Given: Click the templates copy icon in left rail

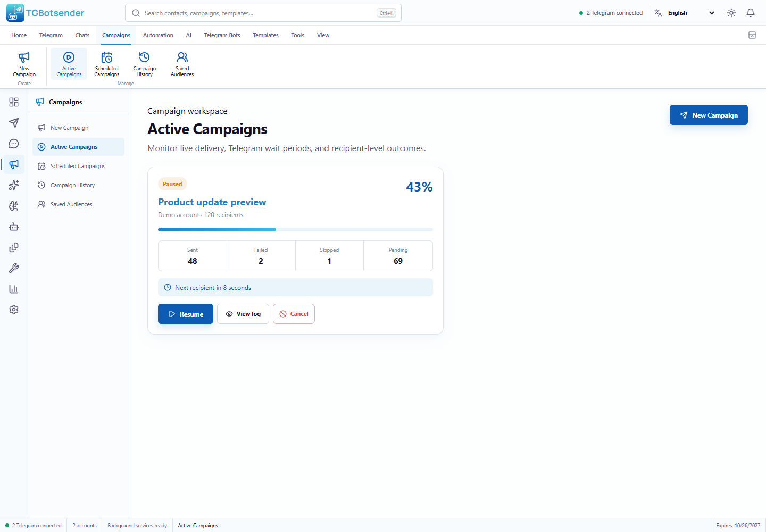Looking at the screenshot, I should point(14,247).
